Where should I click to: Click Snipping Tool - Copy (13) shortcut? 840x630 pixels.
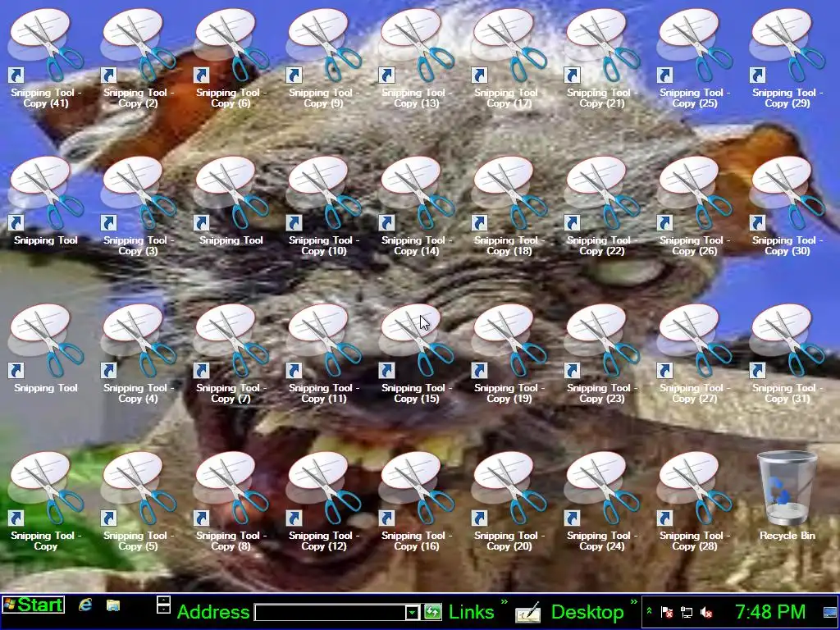click(416, 58)
